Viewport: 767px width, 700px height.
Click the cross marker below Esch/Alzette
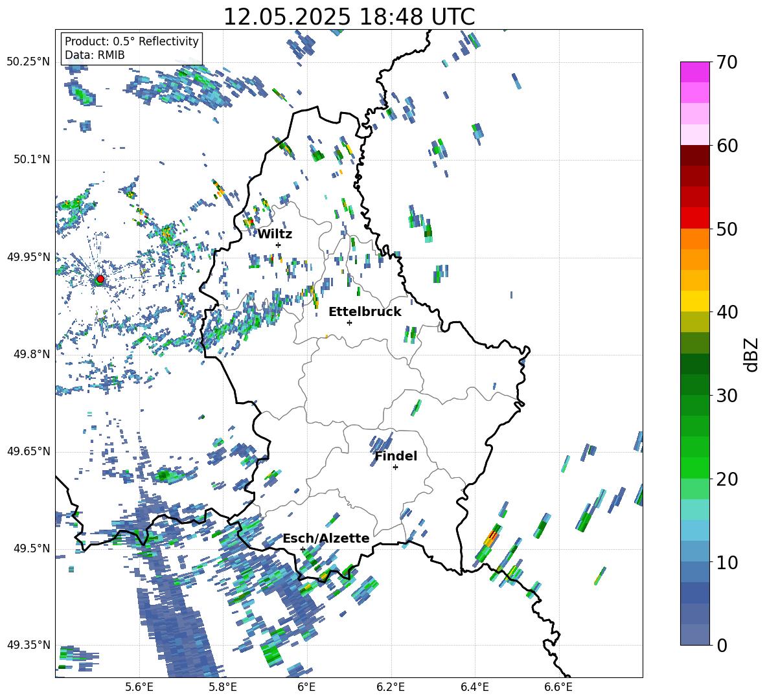point(303,549)
